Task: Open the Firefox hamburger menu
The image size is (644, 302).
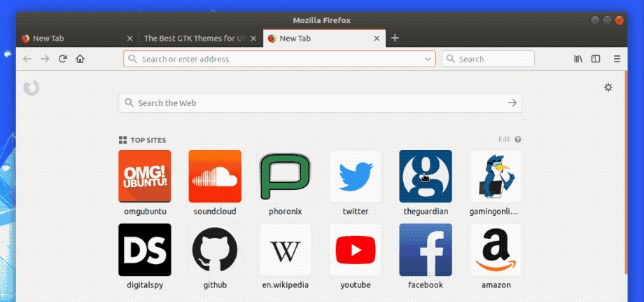Action: point(617,59)
